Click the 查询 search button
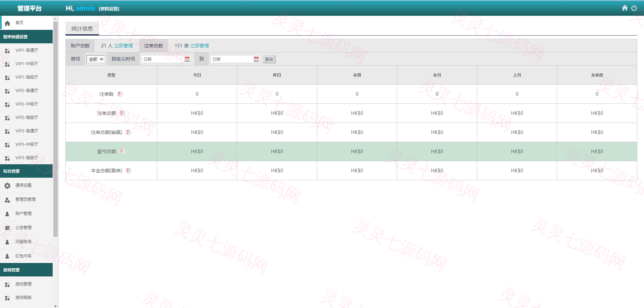The height and width of the screenshot is (308, 644). coord(269,59)
